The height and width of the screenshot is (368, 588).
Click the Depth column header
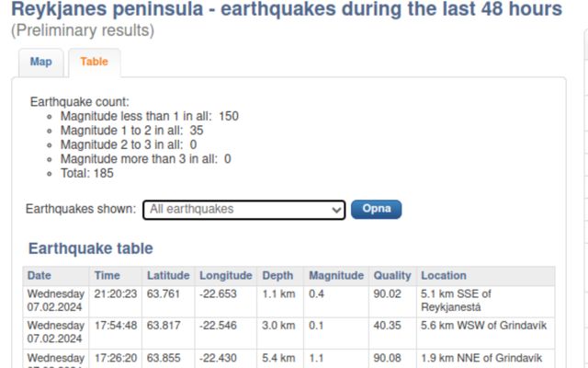click(277, 276)
